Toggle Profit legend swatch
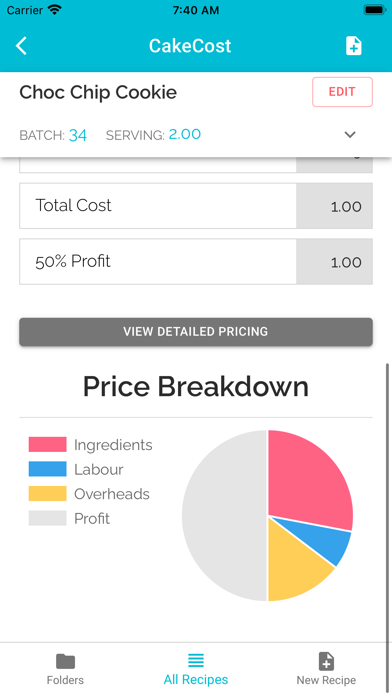 click(x=48, y=518)
